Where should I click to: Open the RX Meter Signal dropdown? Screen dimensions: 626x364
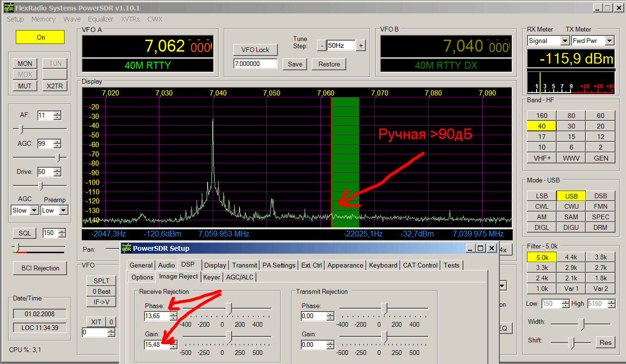pos(564,41)
